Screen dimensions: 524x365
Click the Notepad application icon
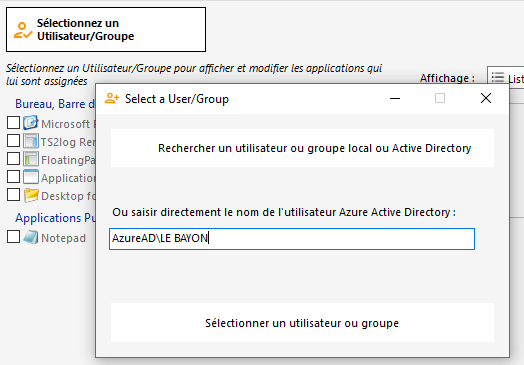(31, 237)
